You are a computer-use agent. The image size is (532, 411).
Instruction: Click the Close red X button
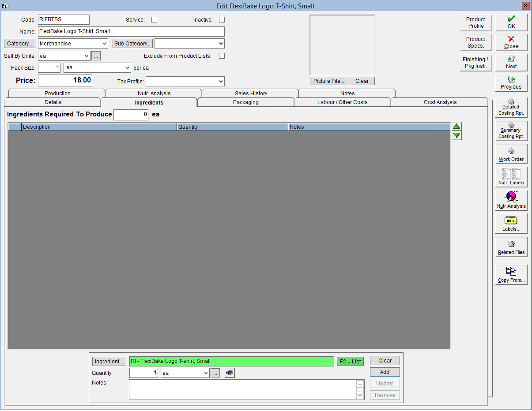[x=511, y=43]
